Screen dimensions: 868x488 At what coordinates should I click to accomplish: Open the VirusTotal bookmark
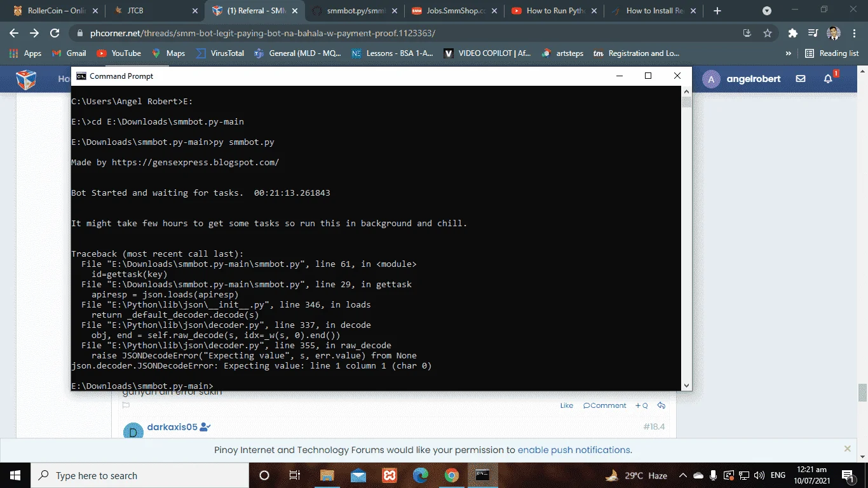point(220,53)
